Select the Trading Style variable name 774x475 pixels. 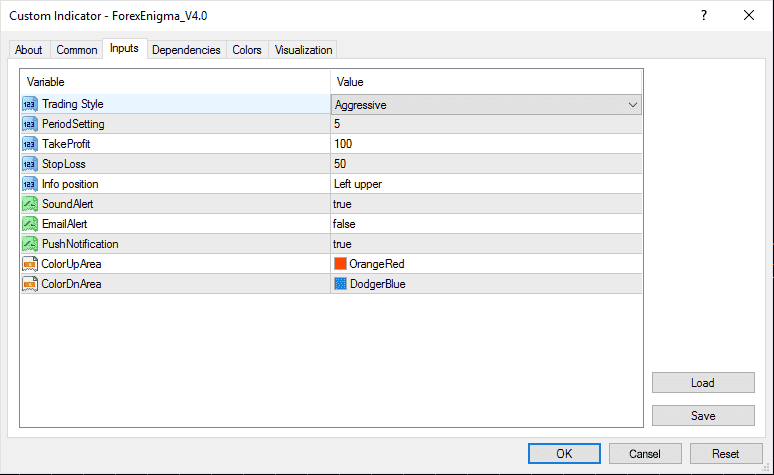tap(73, 104)
